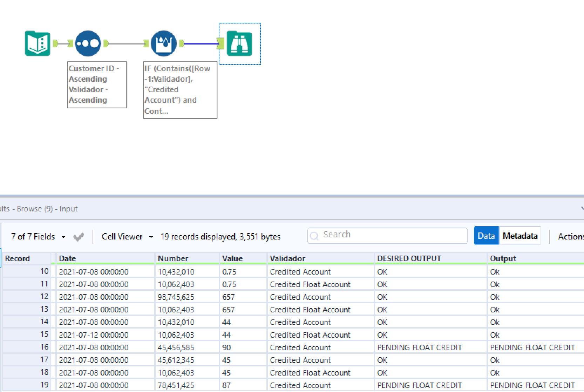Open the 7 of 7 Fields dropdown

pyautogui.click(x=63, y=236)
